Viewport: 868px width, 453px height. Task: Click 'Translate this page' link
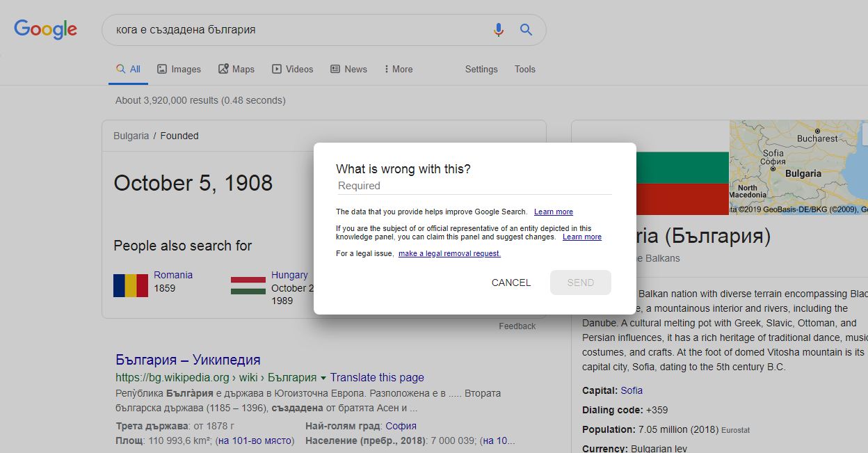click(x=377, y=377)
